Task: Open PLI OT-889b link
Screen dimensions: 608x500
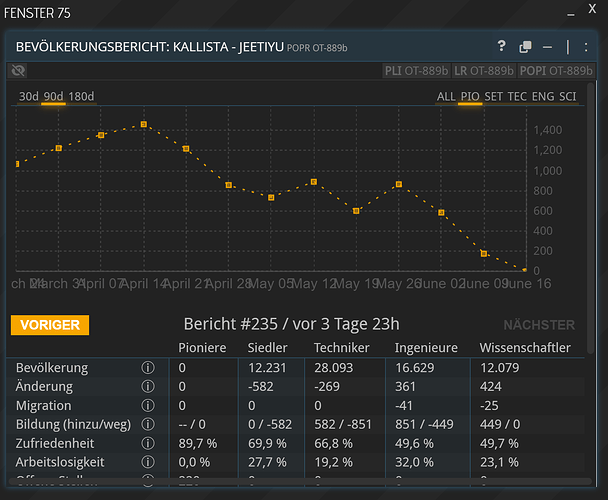Action: click(416, 71)
